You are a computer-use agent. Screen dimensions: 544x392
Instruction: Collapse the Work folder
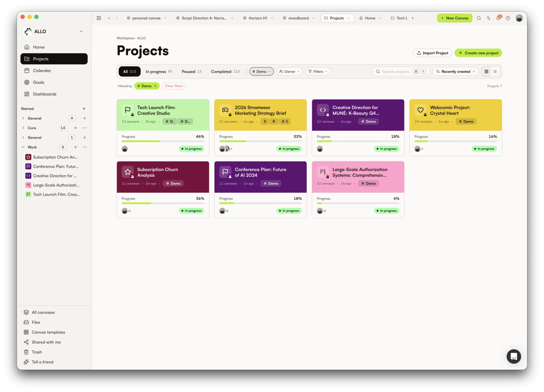23,147
